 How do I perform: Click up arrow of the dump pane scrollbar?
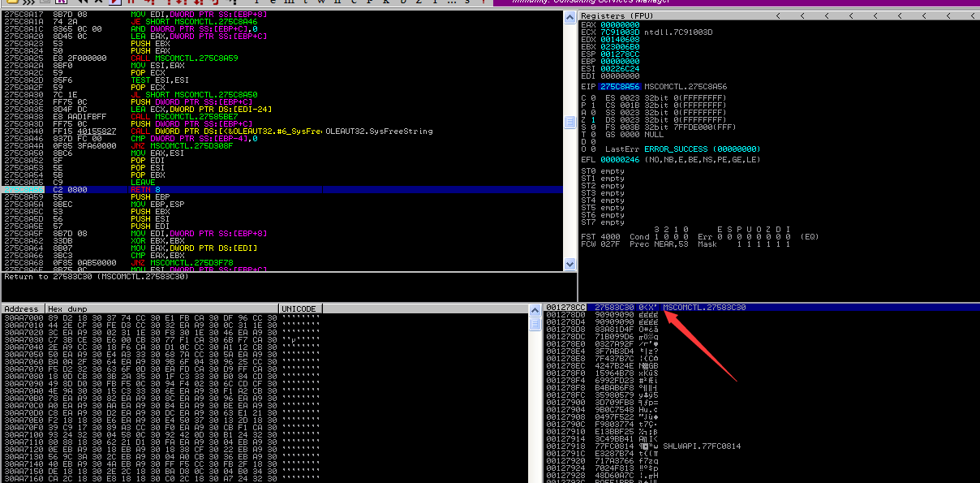(535, 309)
